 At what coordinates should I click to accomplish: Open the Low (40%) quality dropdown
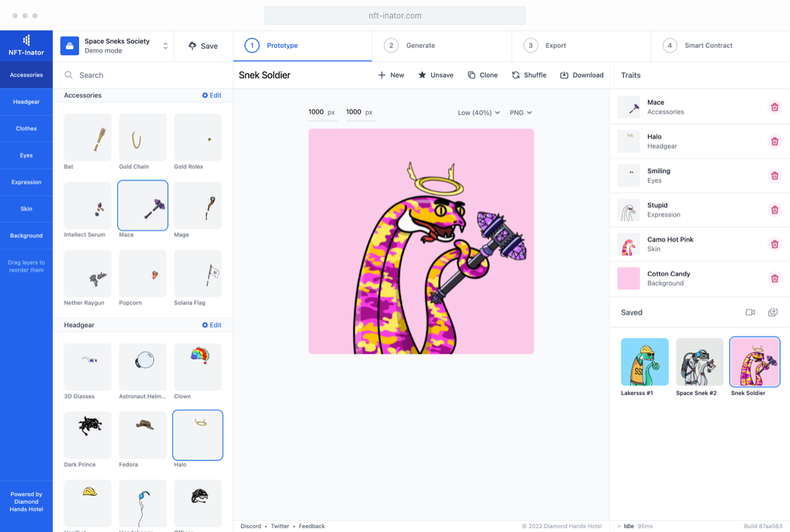(479, 113)
